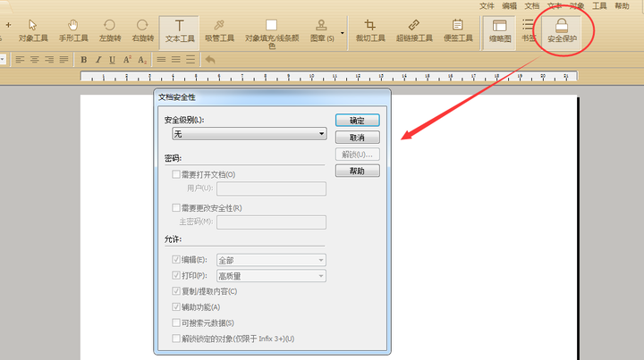Viewport: 644px width, 360px height.
Task: Toggle underline formatting U
Action: coord(112,60)
